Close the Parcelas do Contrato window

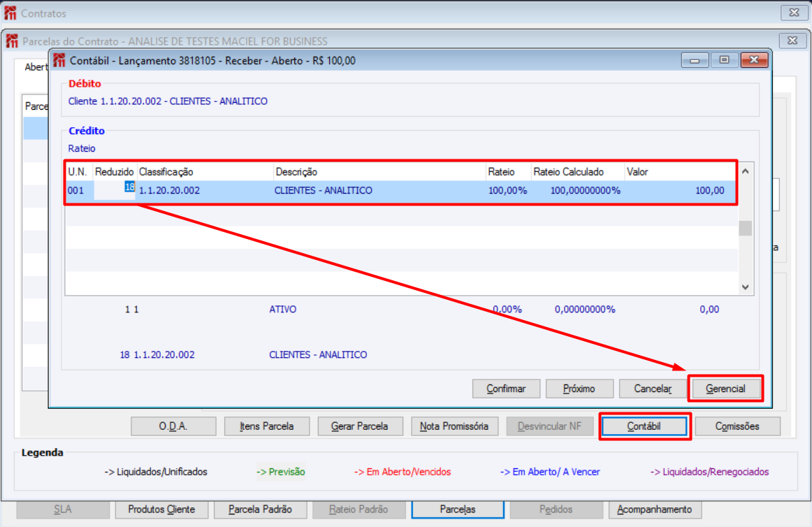coord(792,41)
